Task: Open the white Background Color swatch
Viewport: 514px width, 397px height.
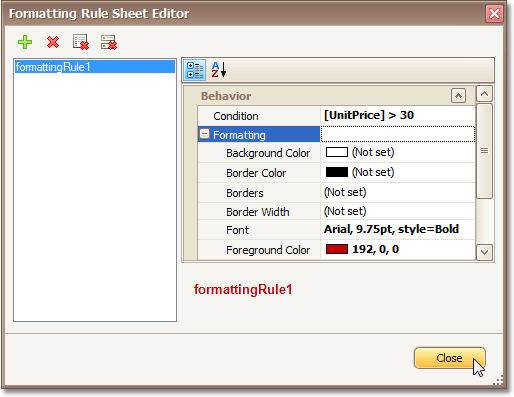Action: [x=337, y=152]
